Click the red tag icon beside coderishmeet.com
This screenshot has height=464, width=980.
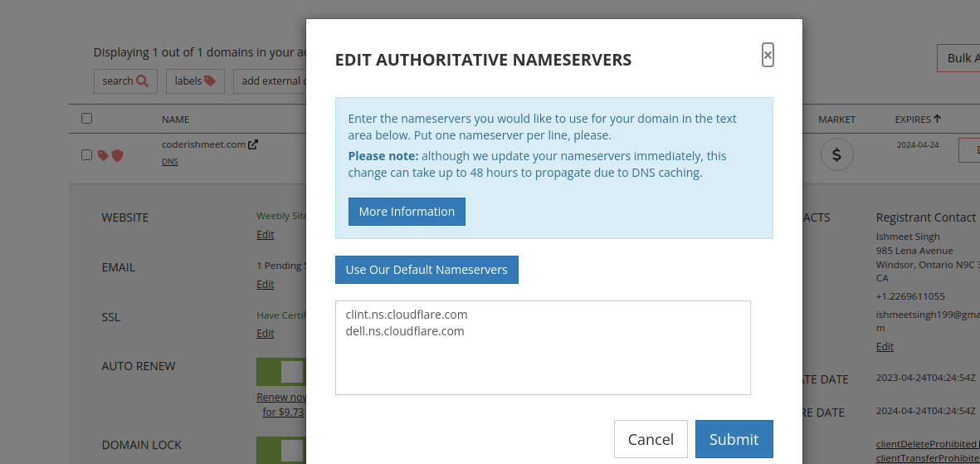coord(103,155)
